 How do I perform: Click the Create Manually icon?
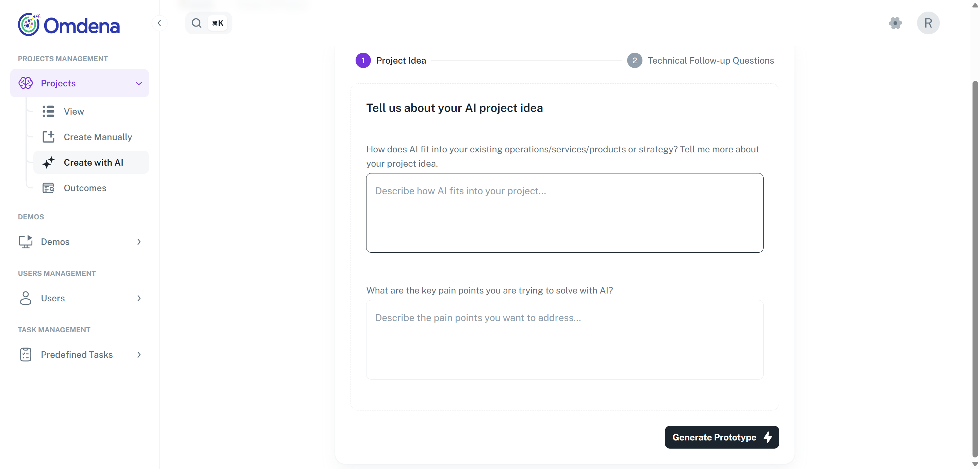coord(48,137)
